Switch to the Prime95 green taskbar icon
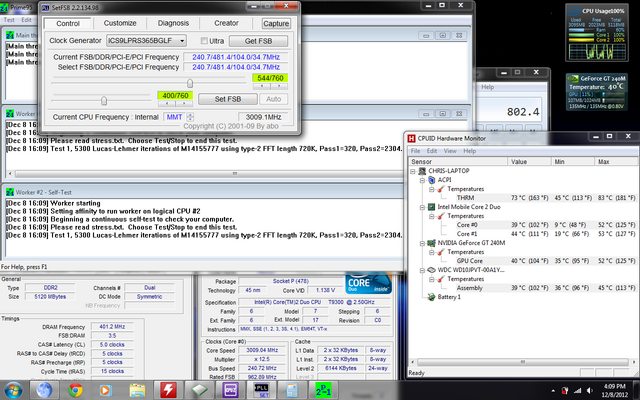 click(323, 390)
